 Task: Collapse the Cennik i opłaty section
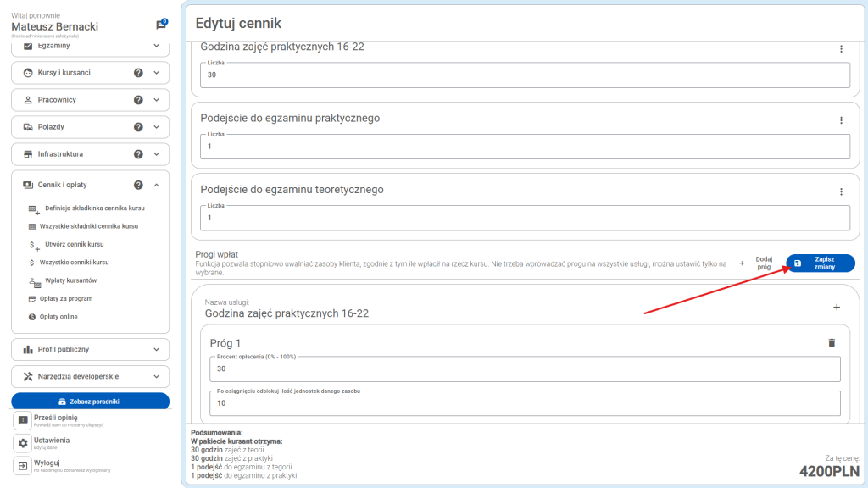[157, 185]
